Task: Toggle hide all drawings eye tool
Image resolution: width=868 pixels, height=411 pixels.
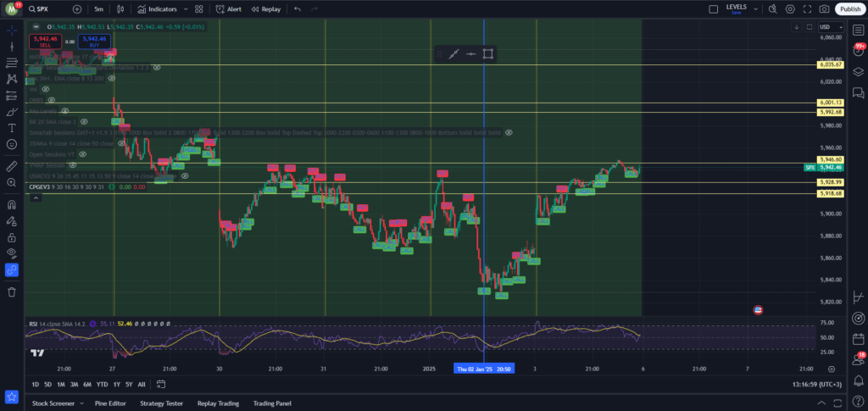Action: (12, 254)
